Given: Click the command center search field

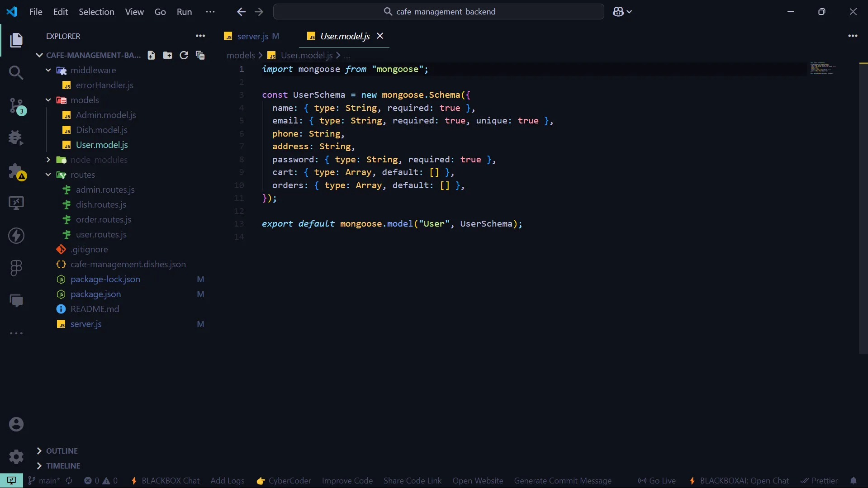Looking at the screenshot, I should [x=438, y=12].
